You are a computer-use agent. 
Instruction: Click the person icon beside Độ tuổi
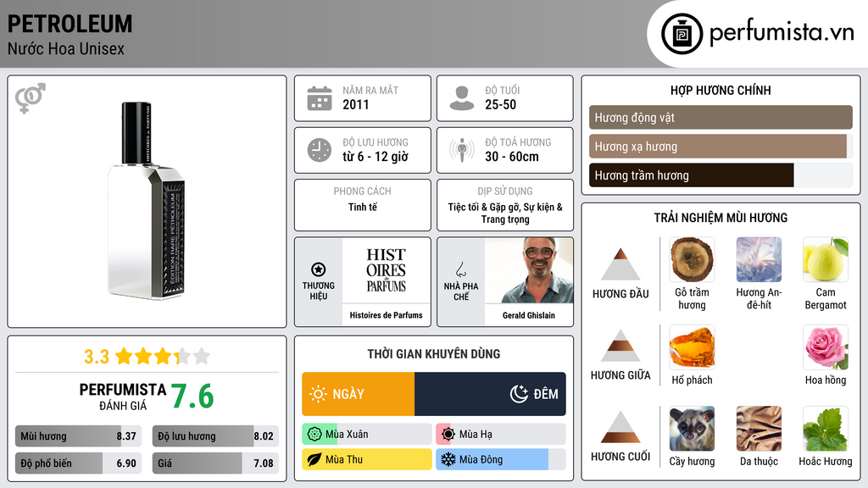[x=462, y=98]
